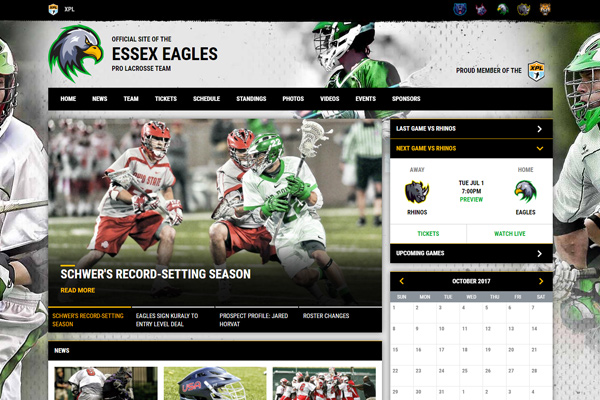This screenshot has height=400, width=600.
Task: Click the Rhinos away team logo
Action: (416, 191)
